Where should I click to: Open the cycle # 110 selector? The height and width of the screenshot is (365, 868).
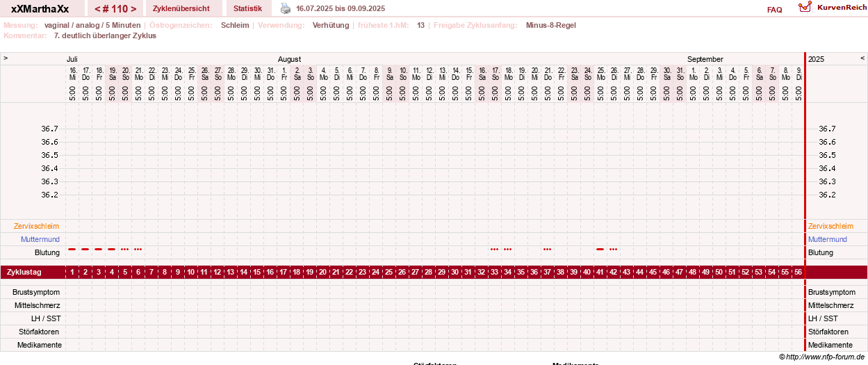click(x=115, y=8)
